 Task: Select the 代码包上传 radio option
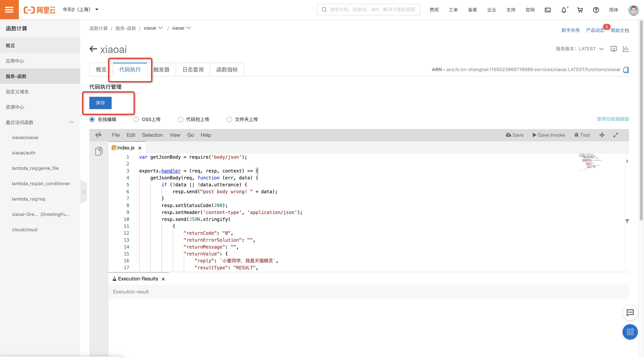[x=181, y=119]
